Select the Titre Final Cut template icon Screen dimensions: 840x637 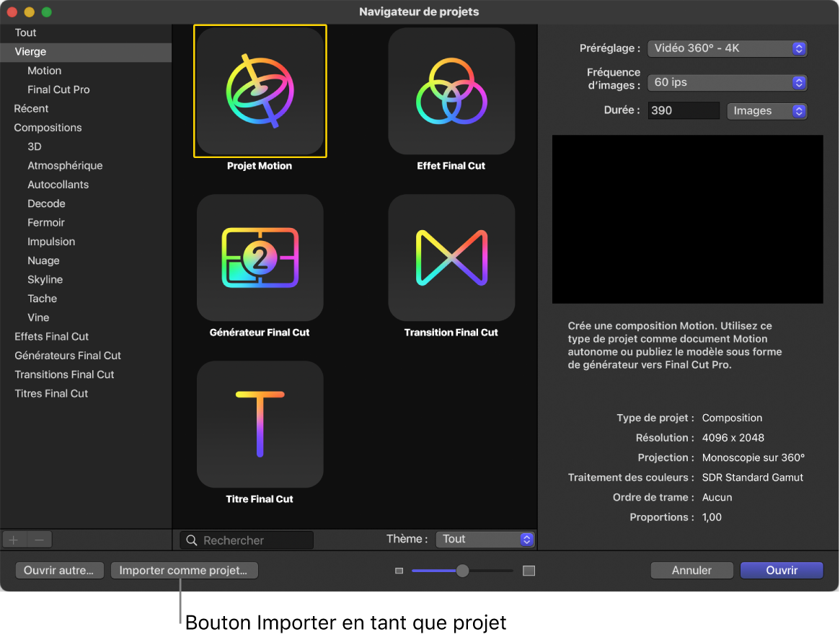260,424
